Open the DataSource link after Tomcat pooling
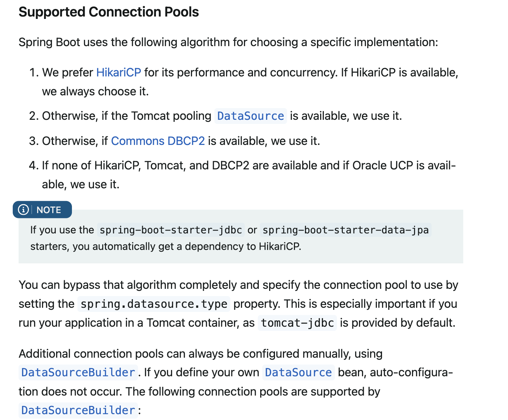This screenshot has width=508, height=420. [x=251, y=116]
